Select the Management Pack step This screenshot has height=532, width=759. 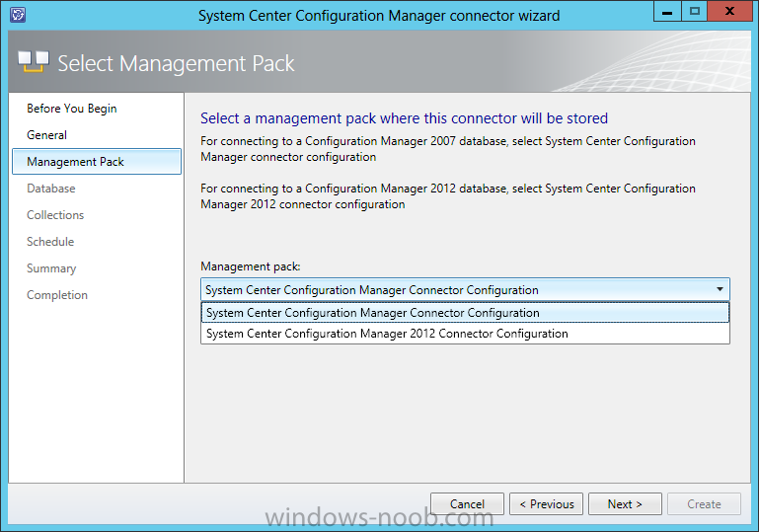[x=97, y=162]
